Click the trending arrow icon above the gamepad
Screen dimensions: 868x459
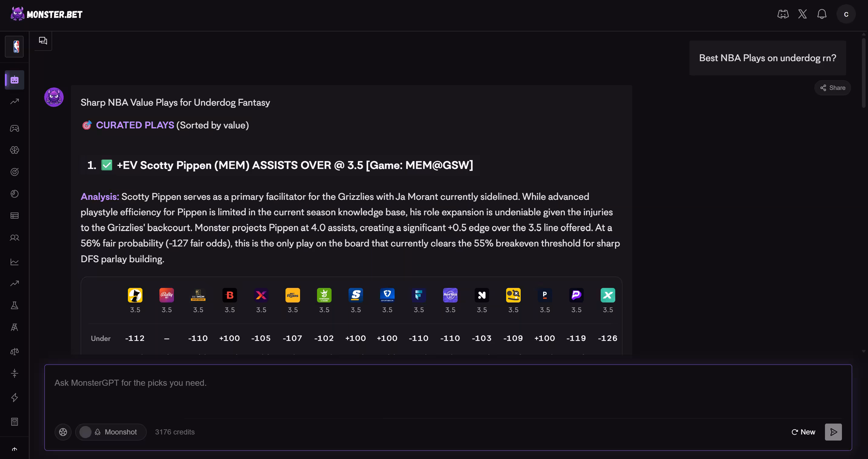click(15, 102)
